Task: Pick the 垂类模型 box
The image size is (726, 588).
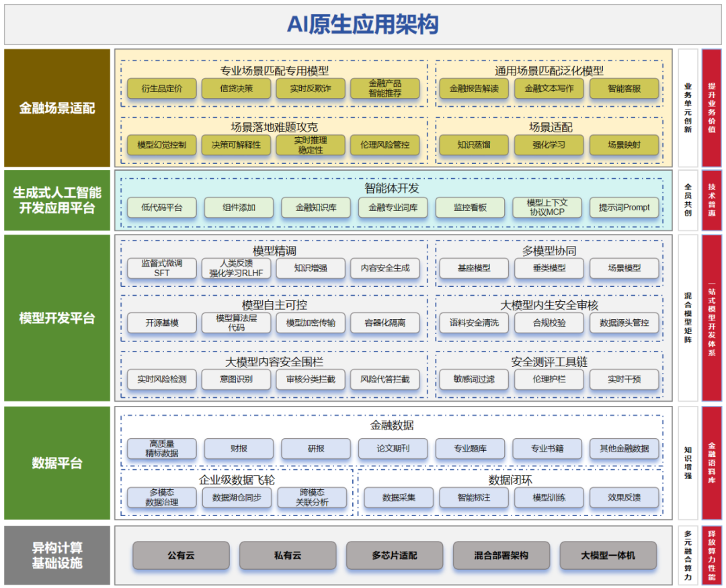Action: coord(549,268)
